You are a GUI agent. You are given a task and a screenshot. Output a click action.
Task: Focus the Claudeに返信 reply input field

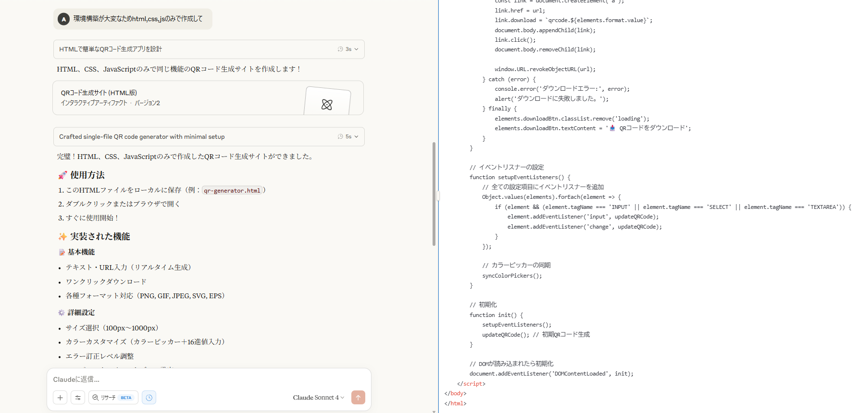pos(209,379)
